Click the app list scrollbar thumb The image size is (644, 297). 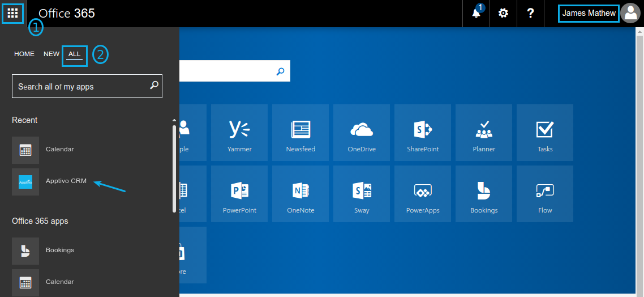tap(174, 169)
